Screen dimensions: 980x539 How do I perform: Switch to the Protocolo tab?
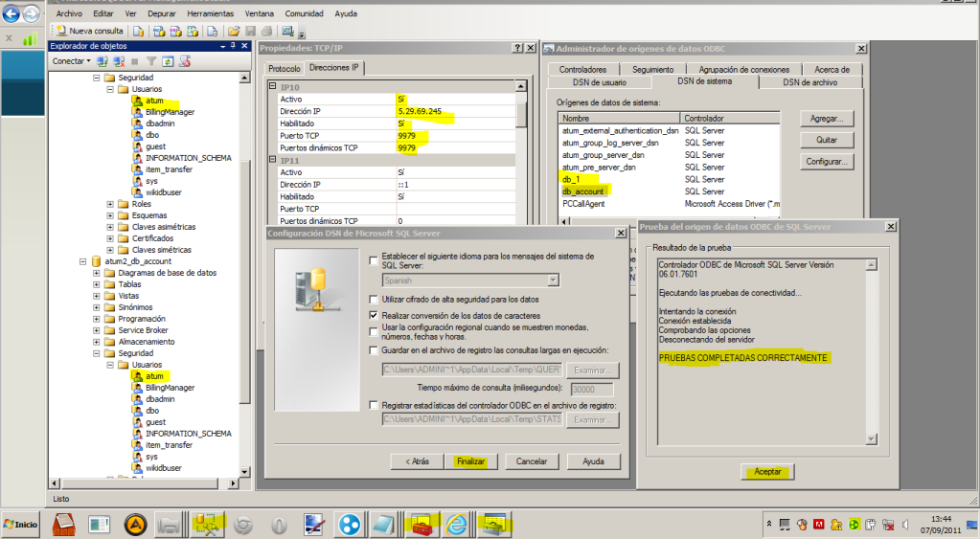pos(284,69)
